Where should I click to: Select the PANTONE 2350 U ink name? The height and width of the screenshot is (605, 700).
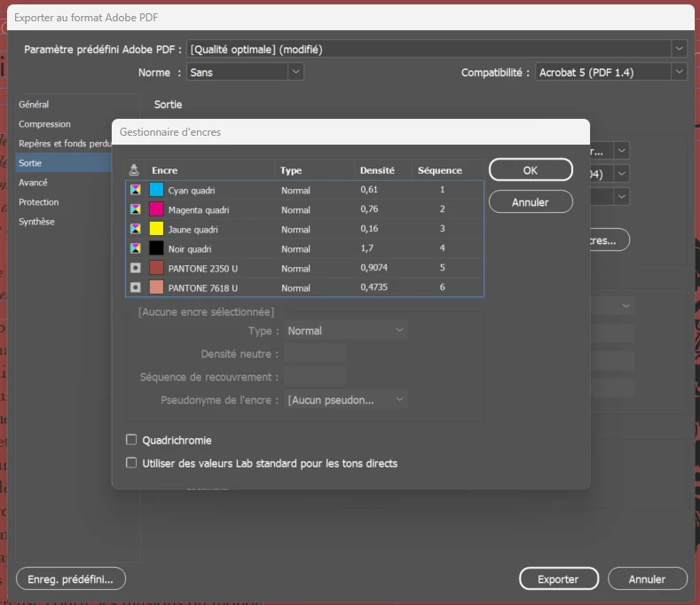click(203, 268)
